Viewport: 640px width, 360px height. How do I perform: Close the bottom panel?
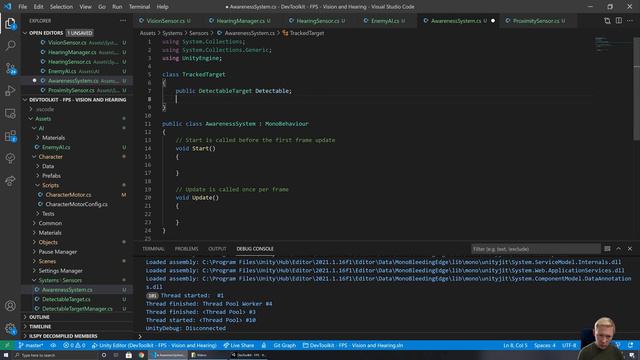click(630, 249)
